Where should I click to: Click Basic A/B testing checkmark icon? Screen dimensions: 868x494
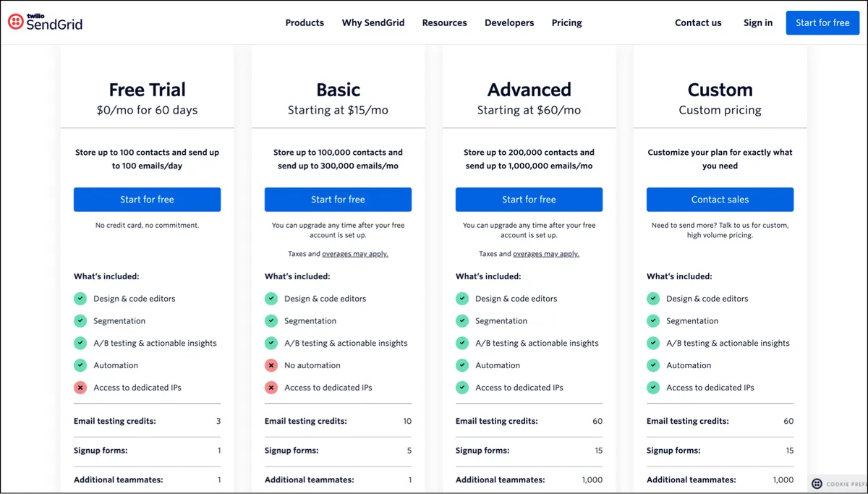pos(271,344)
